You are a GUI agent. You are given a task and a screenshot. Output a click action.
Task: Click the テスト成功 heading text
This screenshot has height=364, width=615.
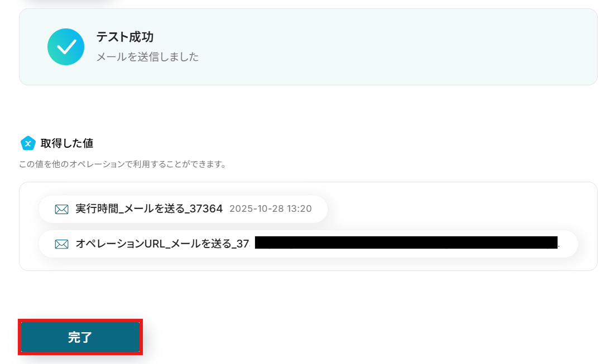(124, 37)
